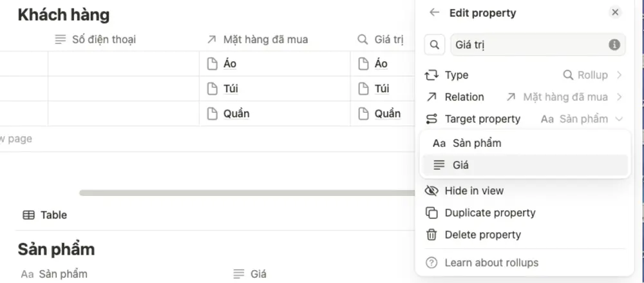Hide the property in view
This screenshot has height=283, width=644.
coord(524,191)
